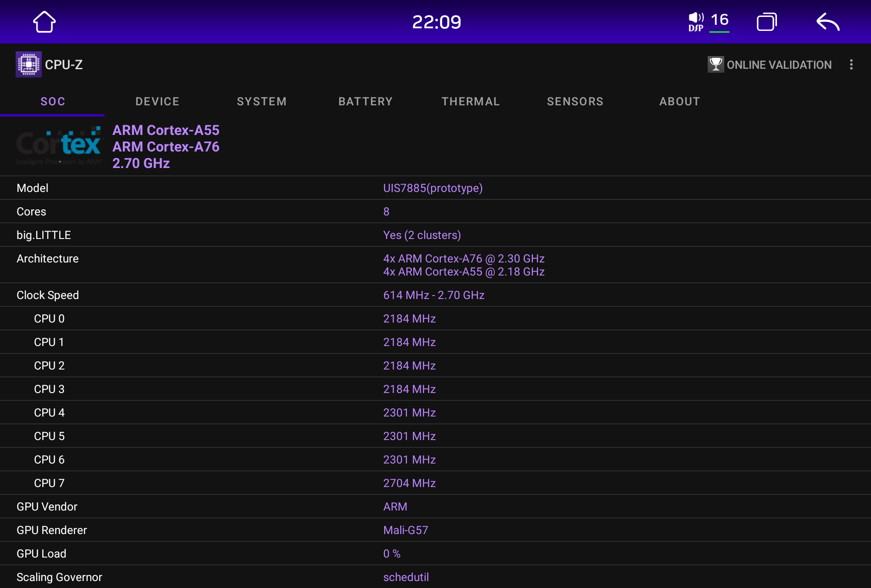Open recent apps overview icon
This screenshot has width=871, height=588.
click(x=767, y=22)
